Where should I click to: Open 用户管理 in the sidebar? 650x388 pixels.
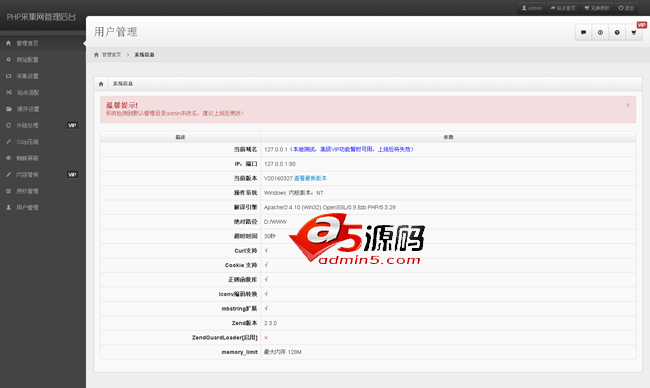click(43, 207)
